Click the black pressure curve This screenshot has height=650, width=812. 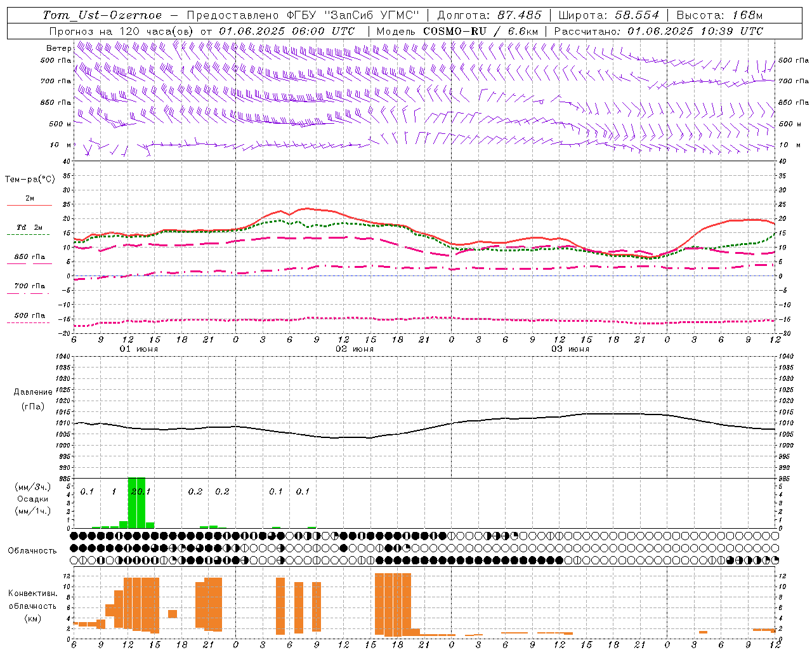click(x=425, y=429)
